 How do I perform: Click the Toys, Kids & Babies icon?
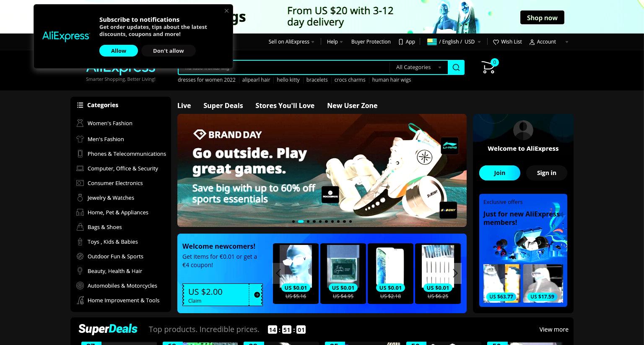click(x=80, y=242)
